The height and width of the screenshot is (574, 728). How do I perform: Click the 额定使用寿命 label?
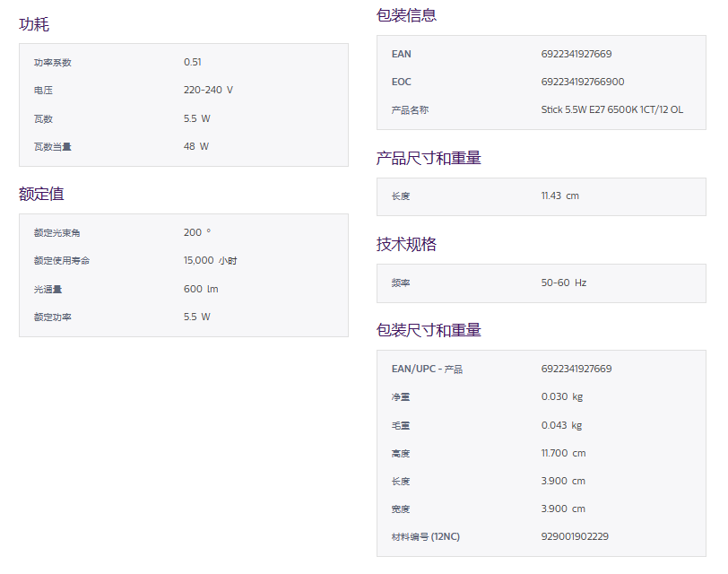coord(61,260)
